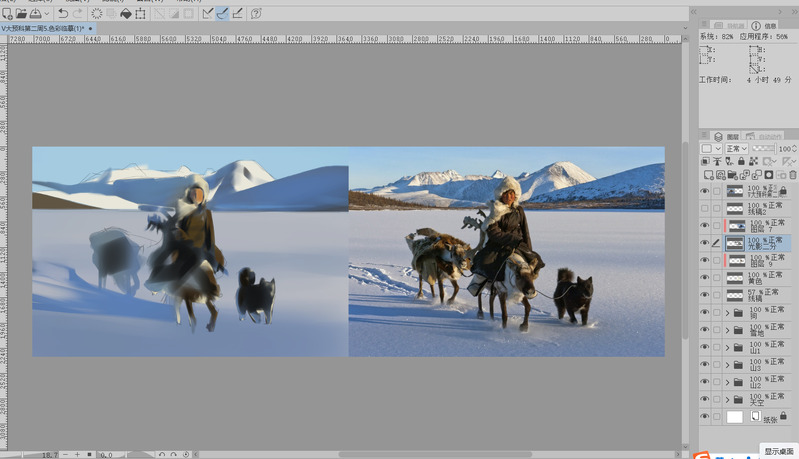
Task: Select the white 纸张 paper thumbnail
Action: point(734,417)
